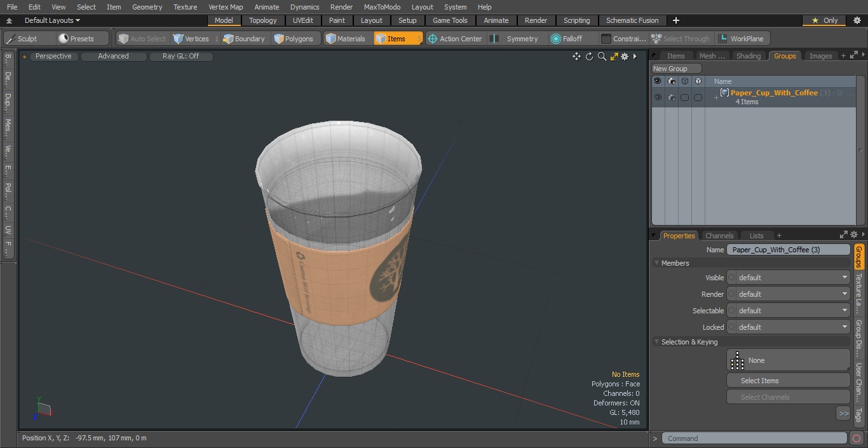Image resolution: width=868 pixels, height=448 pixels.
Task: Select the Boundary mode button
Action: (x=245, y=39)
